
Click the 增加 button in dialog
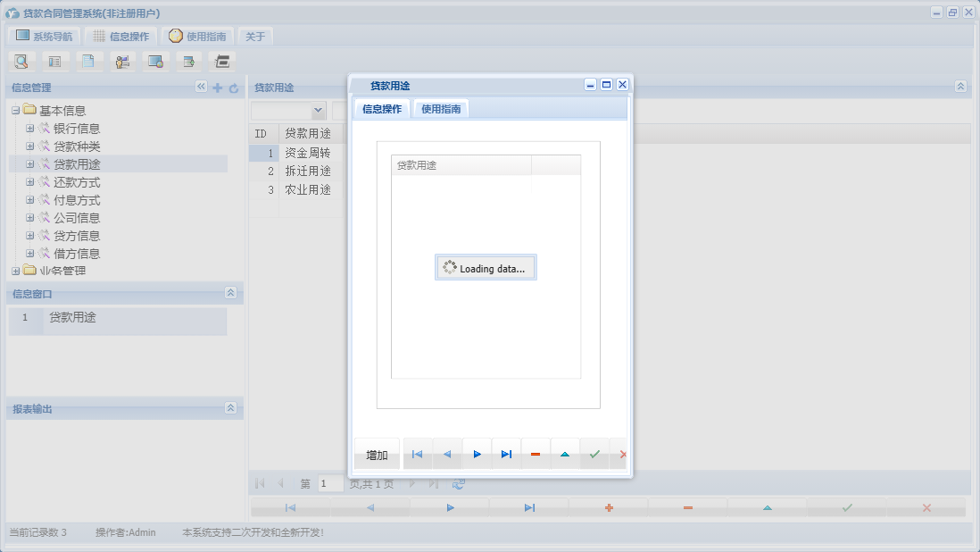point(377,456)
